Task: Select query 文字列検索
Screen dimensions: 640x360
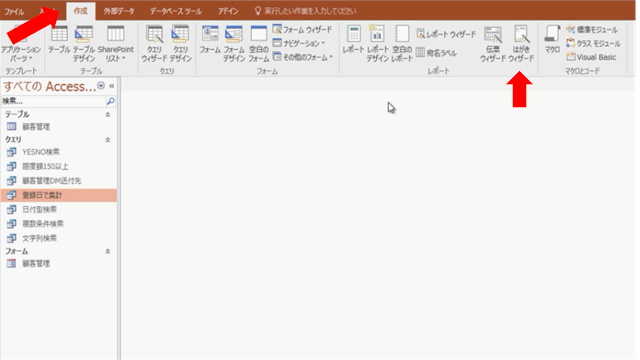Action: (58, 238)
